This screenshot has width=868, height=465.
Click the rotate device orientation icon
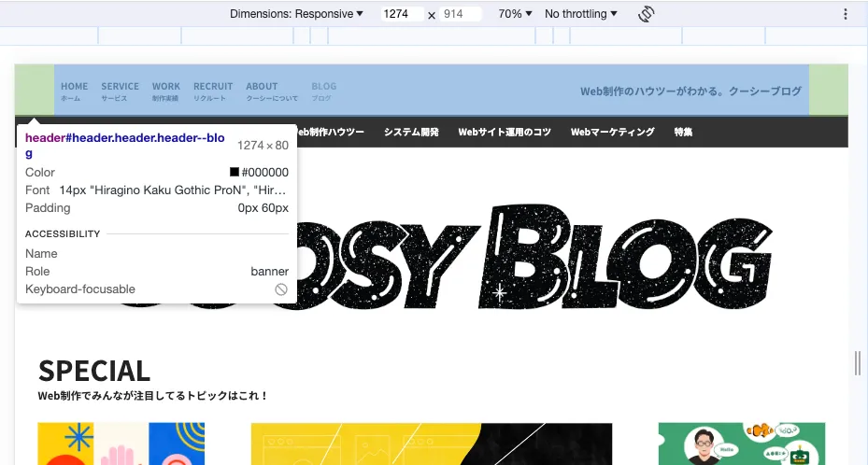tap(646, 14)
